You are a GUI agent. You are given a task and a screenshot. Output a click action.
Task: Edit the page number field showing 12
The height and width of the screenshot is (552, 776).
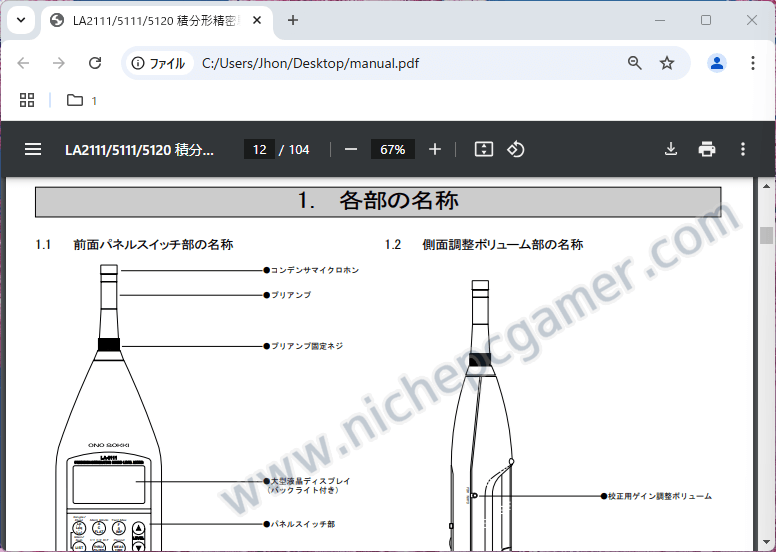259,150
